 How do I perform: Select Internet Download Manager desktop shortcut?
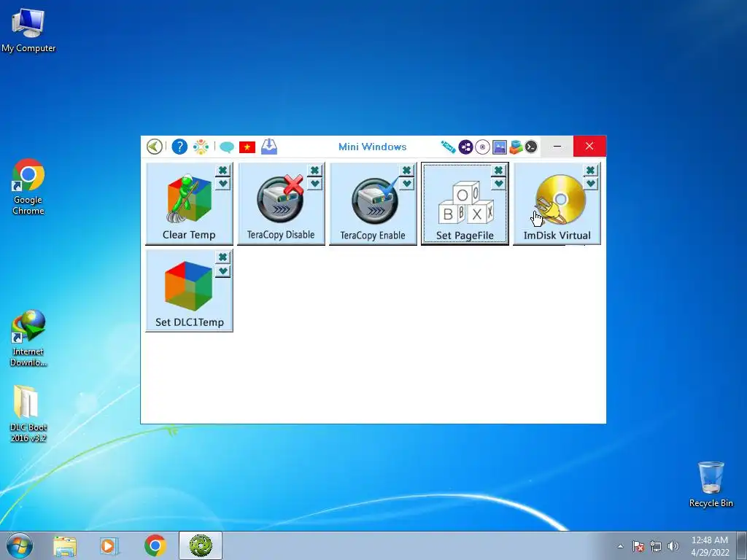(28, 338)
